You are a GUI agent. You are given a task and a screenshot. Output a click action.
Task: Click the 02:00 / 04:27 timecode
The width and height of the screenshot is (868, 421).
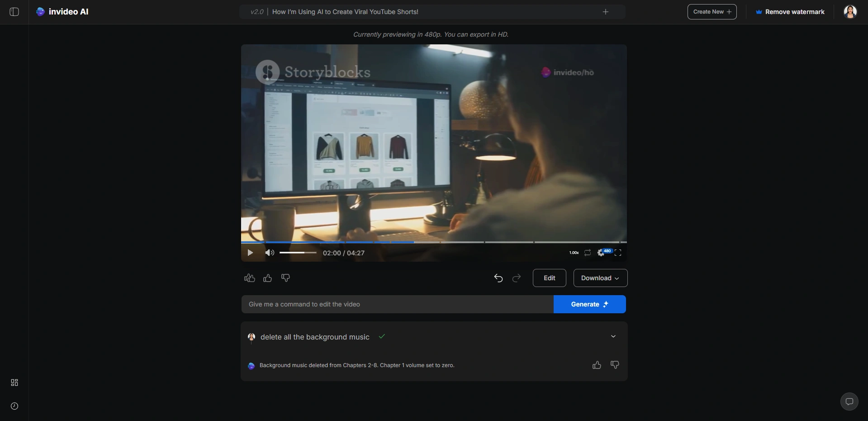[x=344, y=253]
